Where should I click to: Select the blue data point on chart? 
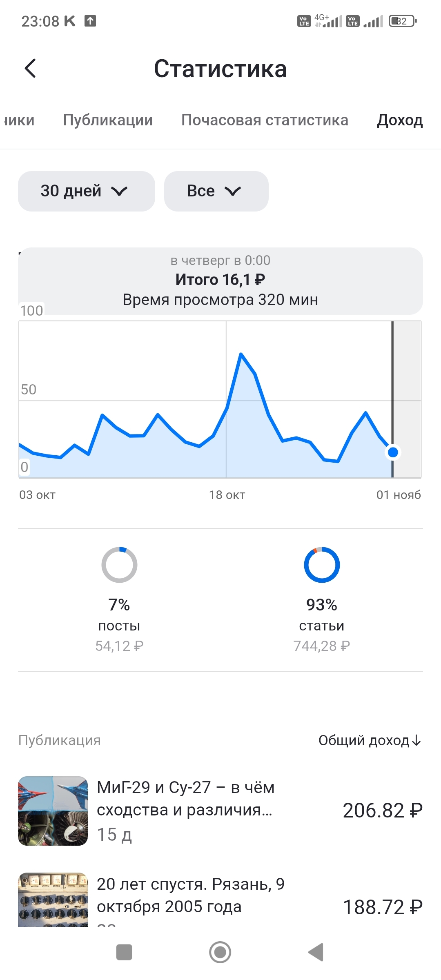(393, 452)
